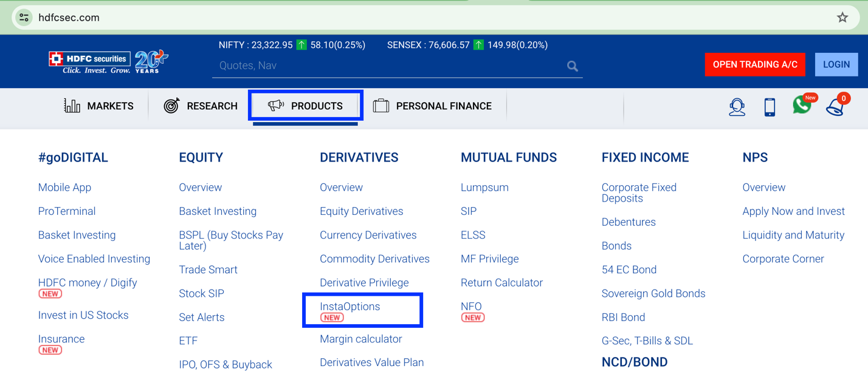
Task: Focus the Quotes, Nav search field
Action: pyautogui.click(x=389, y=66)
